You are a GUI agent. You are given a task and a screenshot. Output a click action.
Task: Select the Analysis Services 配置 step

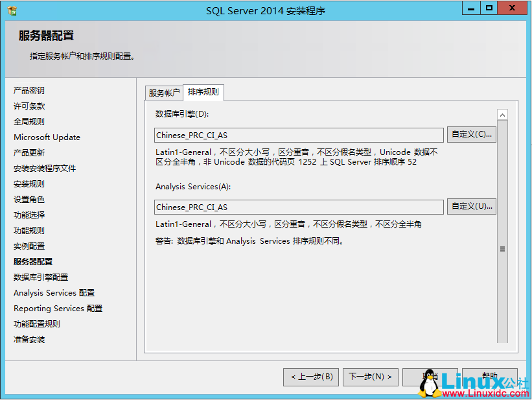pyautogui.click(x=53, y=292)
